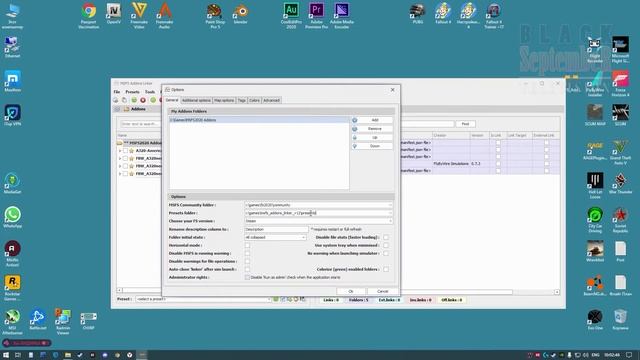Toggle Use system tray when minimized checkbox
Screen dimensions: 640x360
pos(386,245)
